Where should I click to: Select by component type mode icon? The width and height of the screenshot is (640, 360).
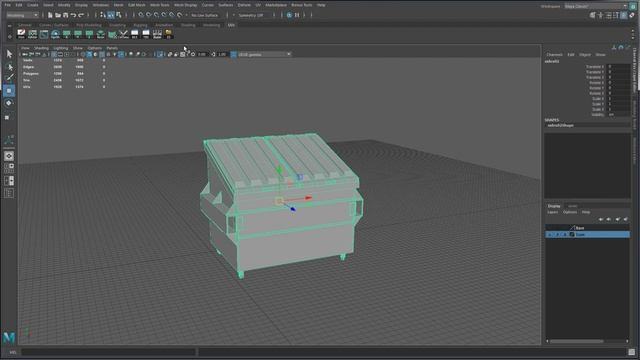(x=119, y=15)
